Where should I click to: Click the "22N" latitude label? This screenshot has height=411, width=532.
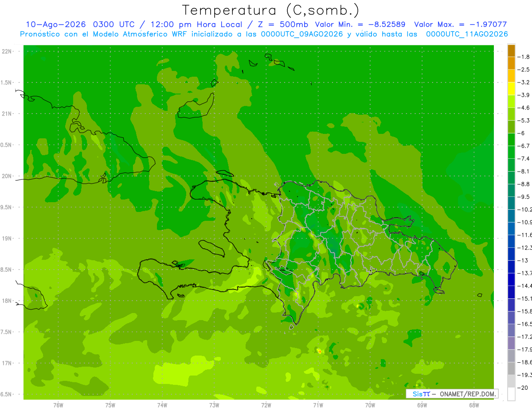7,51
